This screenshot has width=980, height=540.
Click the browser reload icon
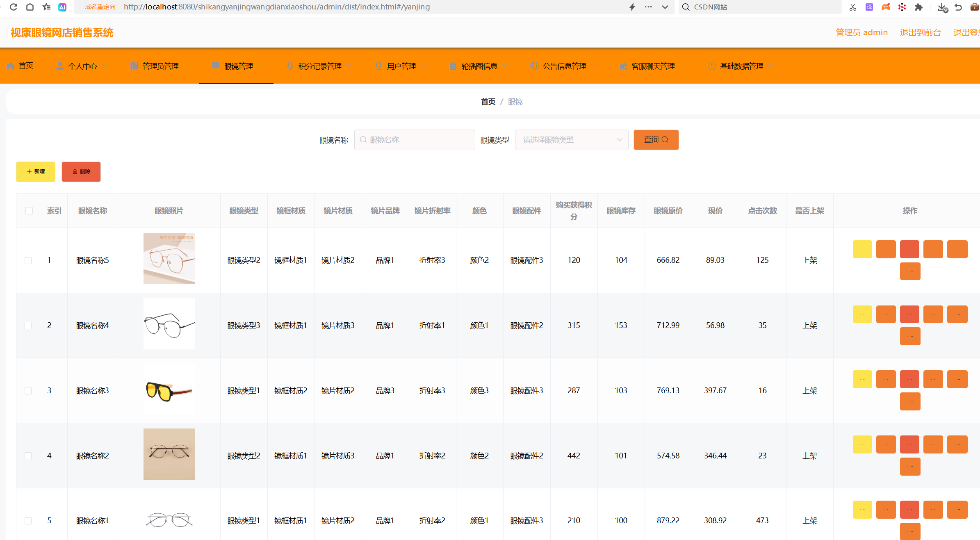click(x=14, y=7)
